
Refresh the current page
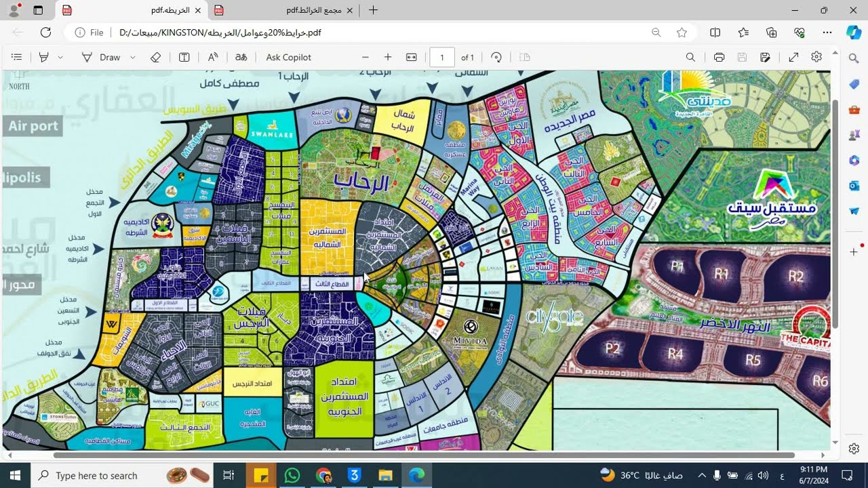(x=45, y=33)
